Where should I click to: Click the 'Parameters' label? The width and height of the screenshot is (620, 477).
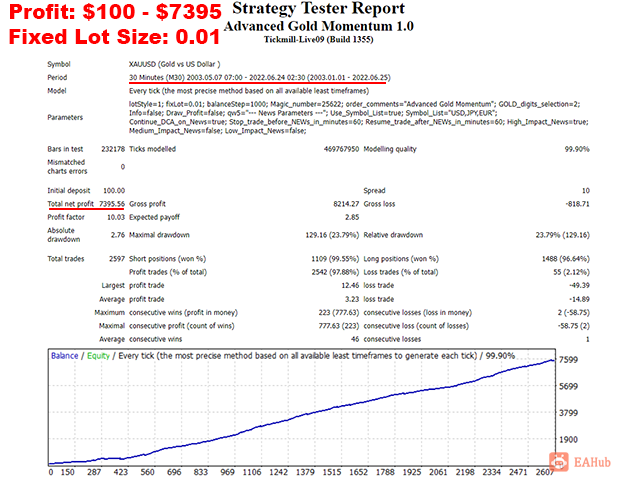pos(65,117)
